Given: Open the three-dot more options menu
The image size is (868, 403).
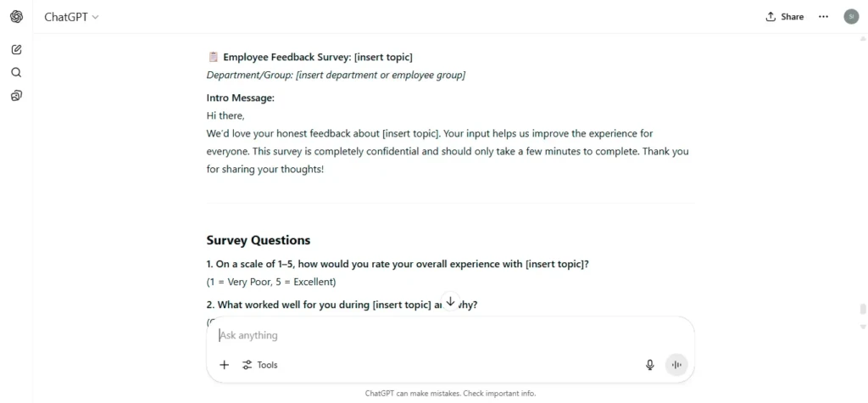Looking at the screenshot, I should point(823,17).
